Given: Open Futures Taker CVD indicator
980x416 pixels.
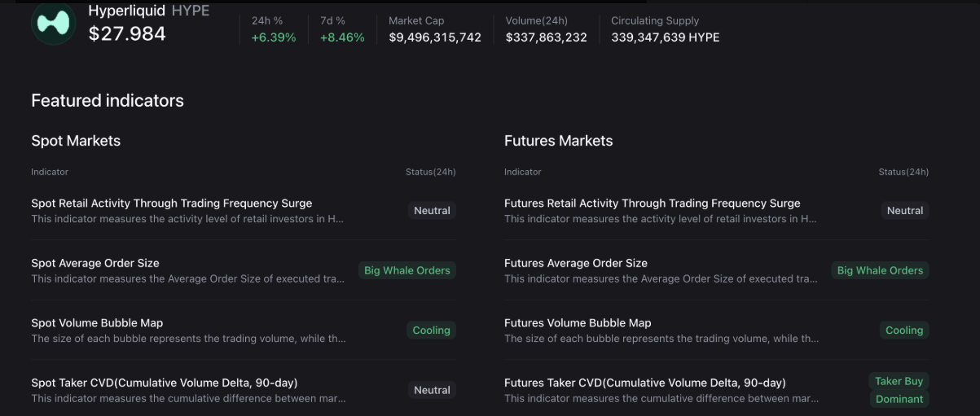Looking at the screenshot, I should coord(644,383).
